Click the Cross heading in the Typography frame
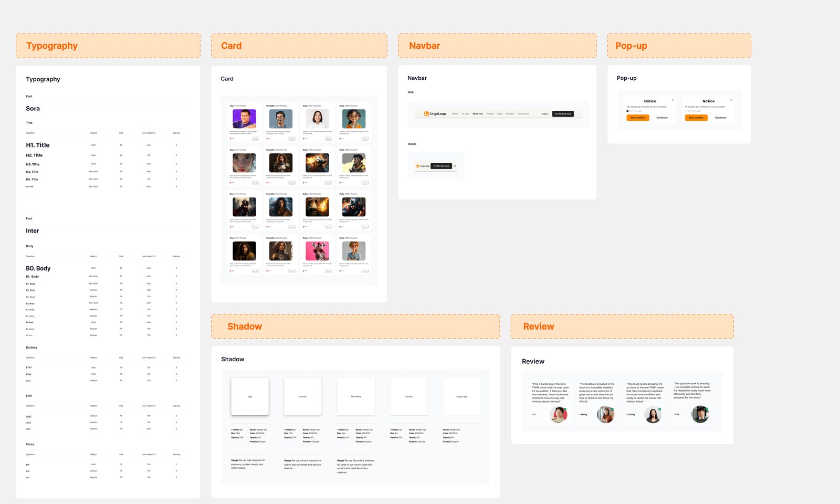This screenshot has height=504, width=840. [30, 445]
